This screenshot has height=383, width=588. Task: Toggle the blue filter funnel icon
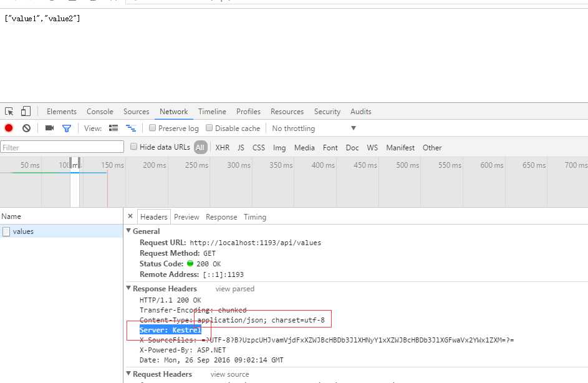tap(67, 128)
